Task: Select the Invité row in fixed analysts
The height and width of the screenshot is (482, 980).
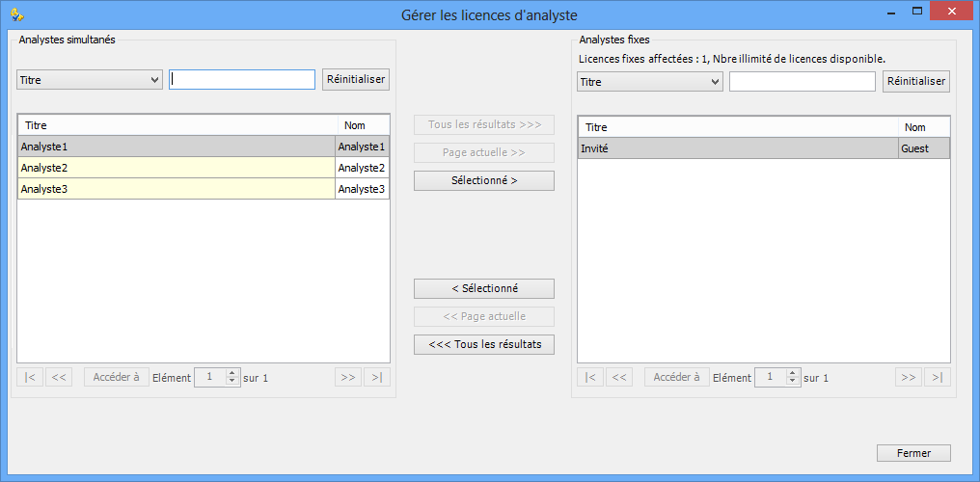Action: [x=764, y=148]
